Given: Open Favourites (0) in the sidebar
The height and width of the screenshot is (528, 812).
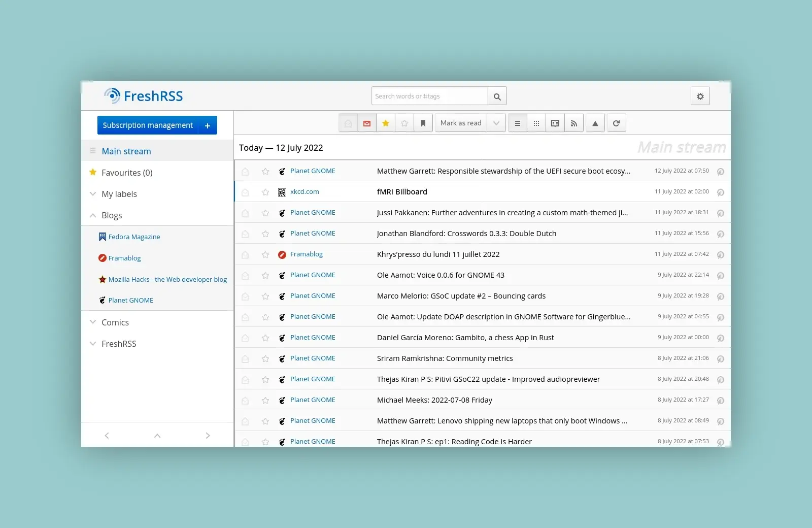Looking at the screenshot, I should pos(127,173).
